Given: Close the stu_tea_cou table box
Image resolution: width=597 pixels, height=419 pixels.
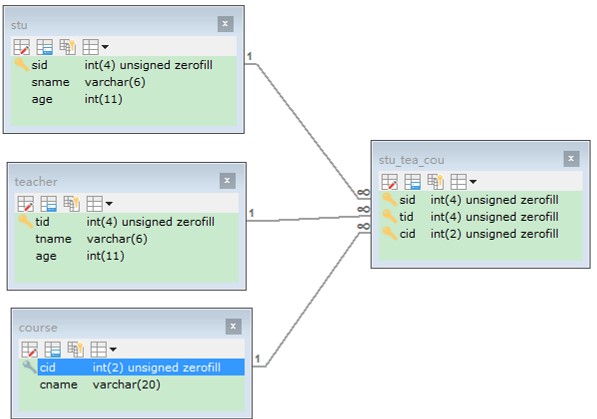Looking at the screenshot, I should [571, 158].
